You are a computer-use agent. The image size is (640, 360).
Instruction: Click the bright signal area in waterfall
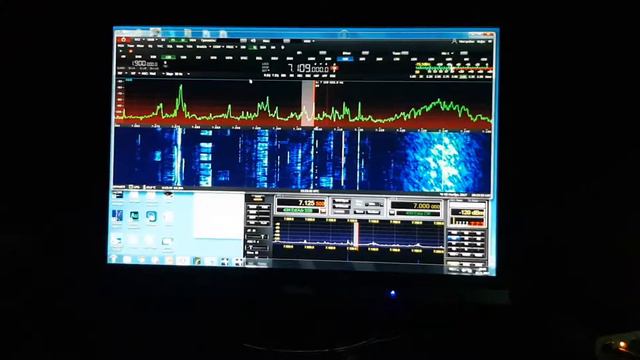tap(445, 161)
